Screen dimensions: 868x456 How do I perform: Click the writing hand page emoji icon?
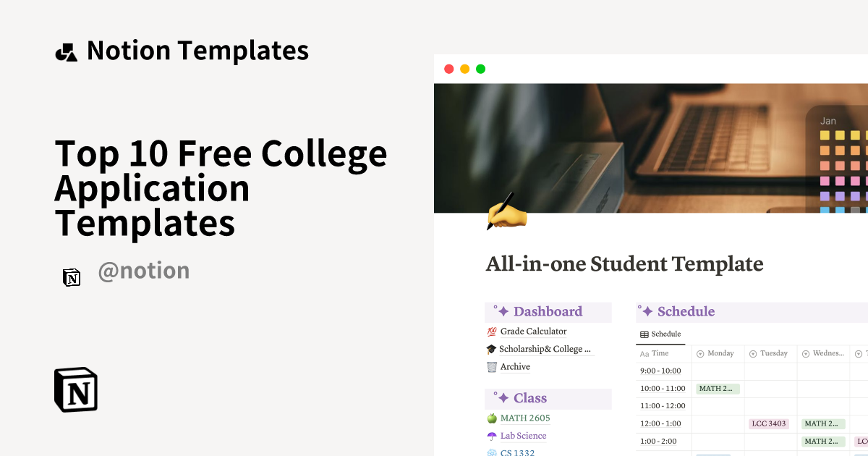(x=506, y=211)
